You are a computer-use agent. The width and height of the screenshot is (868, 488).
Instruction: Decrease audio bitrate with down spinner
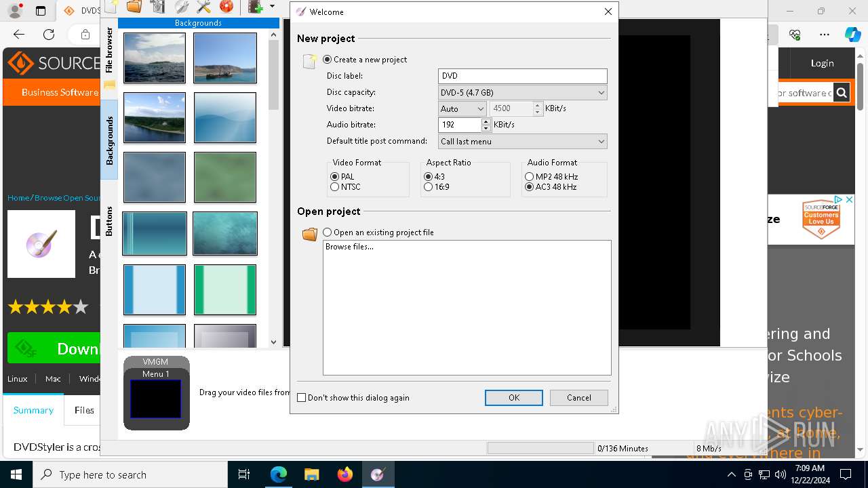486,128
